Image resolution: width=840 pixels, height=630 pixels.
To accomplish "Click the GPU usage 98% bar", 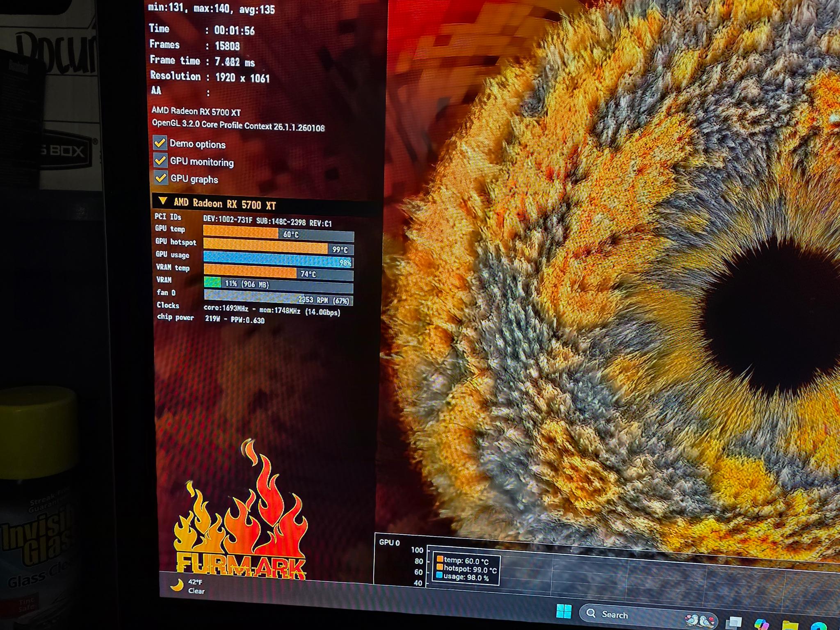I will click(x=278, y=260).
